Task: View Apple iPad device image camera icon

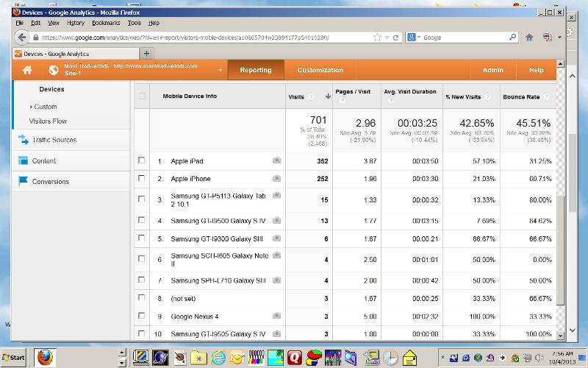Action: tap(276, 160)
